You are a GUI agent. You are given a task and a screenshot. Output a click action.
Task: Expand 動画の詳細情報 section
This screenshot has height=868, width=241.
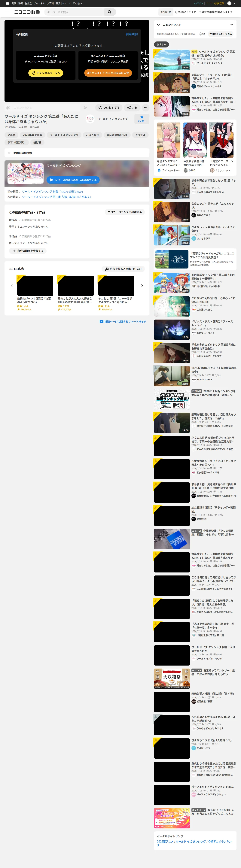77,153
